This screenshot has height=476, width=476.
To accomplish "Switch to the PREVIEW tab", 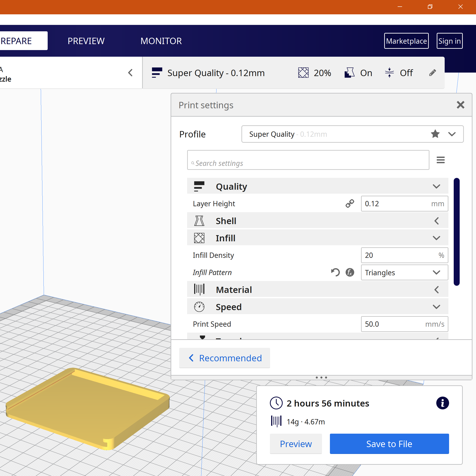I will pos(86,41).
